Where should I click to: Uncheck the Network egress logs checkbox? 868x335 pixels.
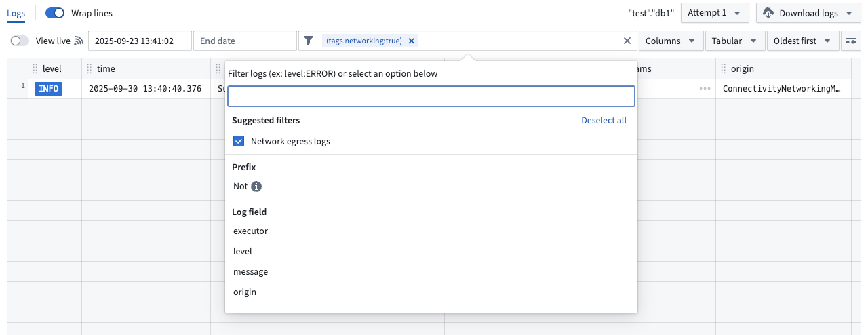239,142
